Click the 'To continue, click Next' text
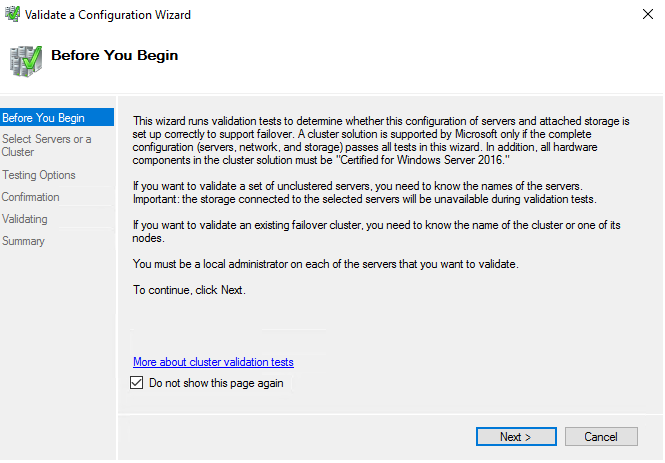This screenshot has width=665, height=463. point(188,290)
